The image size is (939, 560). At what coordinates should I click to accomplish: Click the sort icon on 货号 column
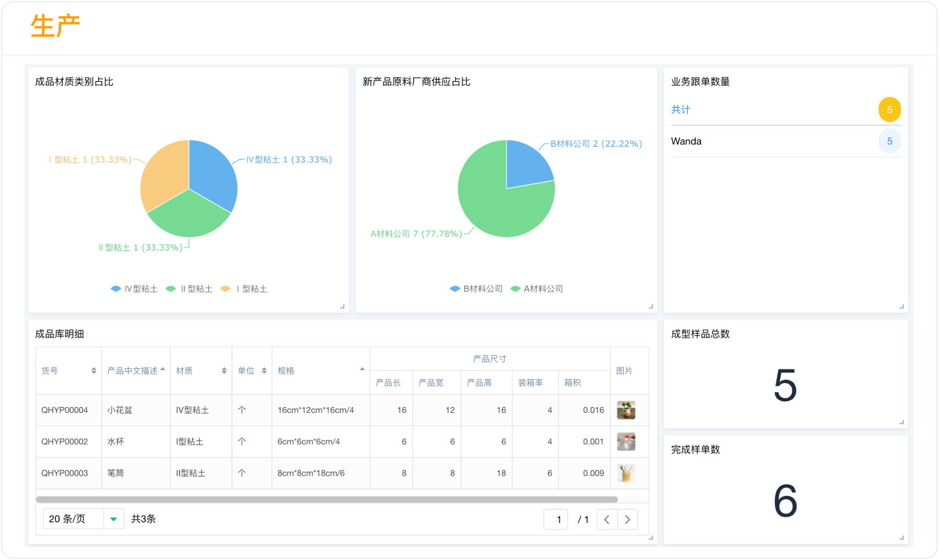click(94, 371)
